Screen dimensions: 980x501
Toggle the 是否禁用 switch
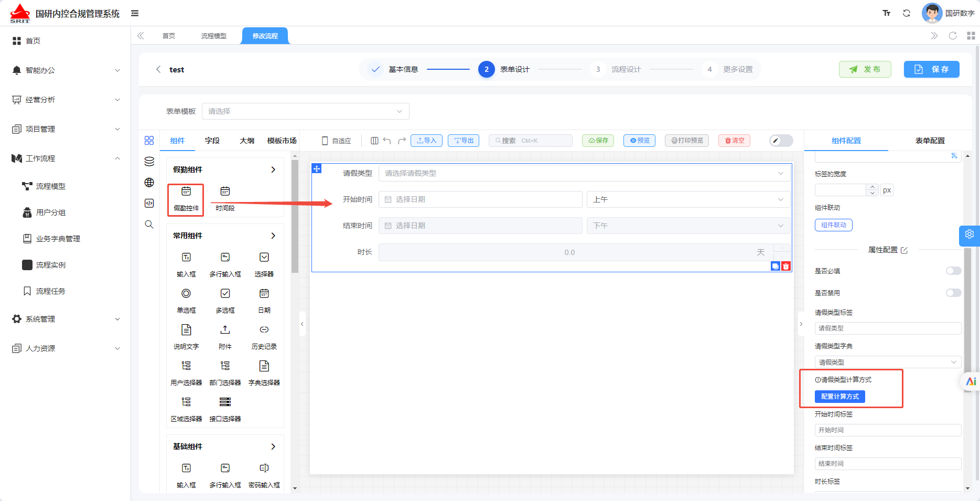coord(953,293)
